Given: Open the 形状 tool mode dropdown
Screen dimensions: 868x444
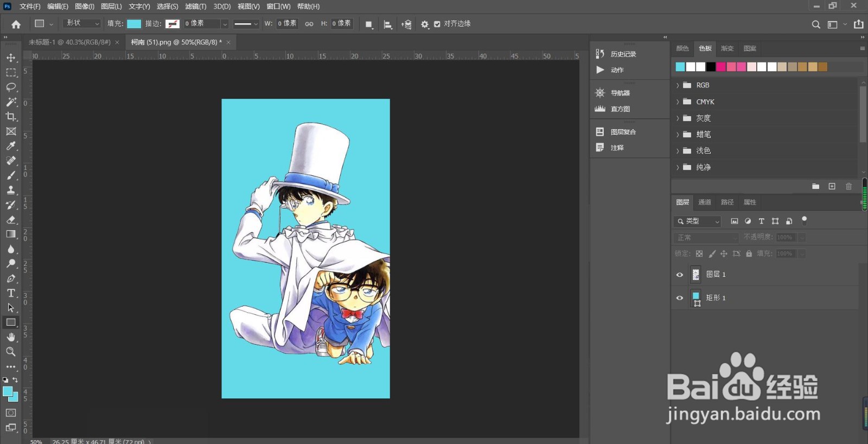Looking at the screenshot, I should click(x=82, y=23).
